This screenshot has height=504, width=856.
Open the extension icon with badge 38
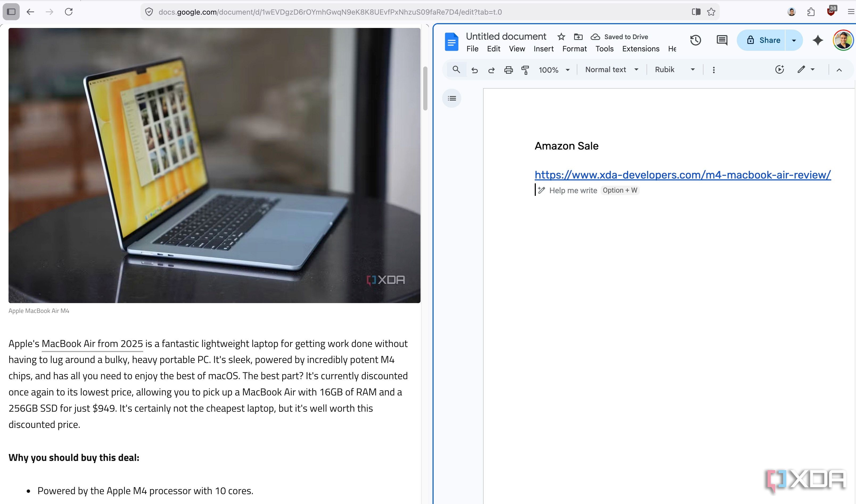(x=831, y=11)
